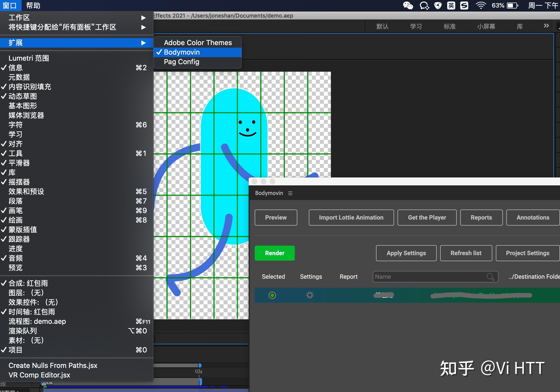Open the 帮助 menu

click(33, 5)
